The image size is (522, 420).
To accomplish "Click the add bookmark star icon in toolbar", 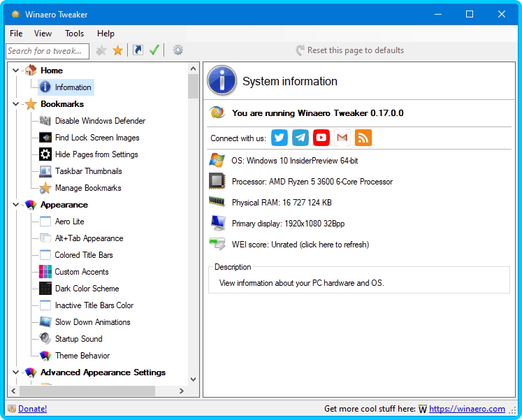I will click(102, 50).
